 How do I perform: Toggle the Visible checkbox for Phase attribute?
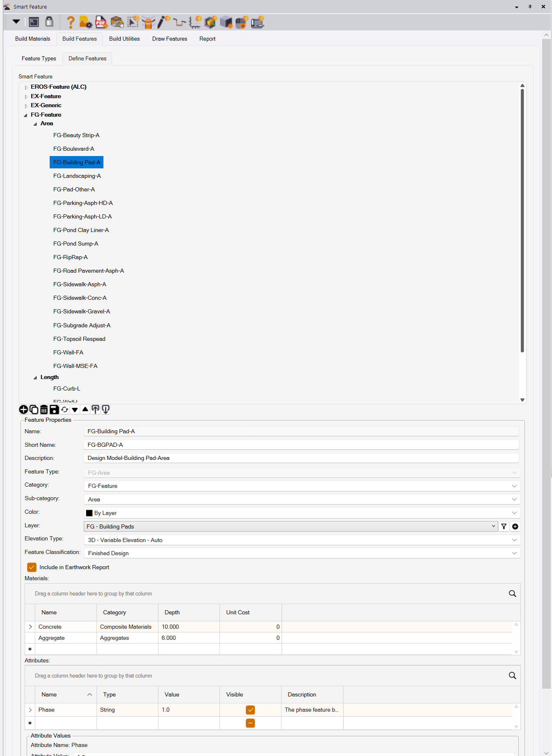tap(250, 710)
